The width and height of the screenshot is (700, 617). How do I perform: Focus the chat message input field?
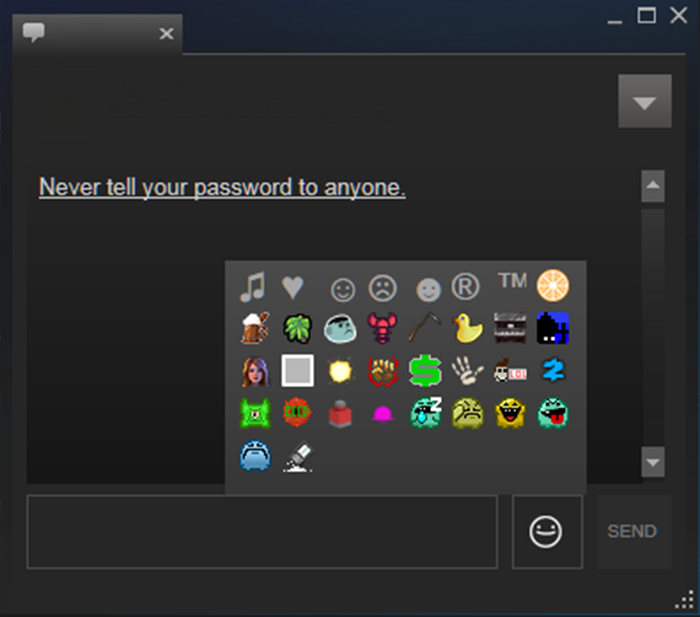262,531
